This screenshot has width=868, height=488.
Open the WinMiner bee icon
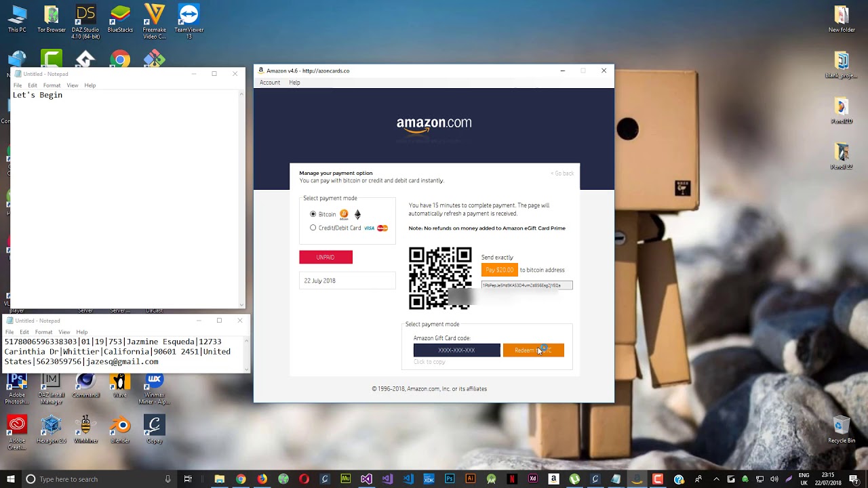click(85, 430)
